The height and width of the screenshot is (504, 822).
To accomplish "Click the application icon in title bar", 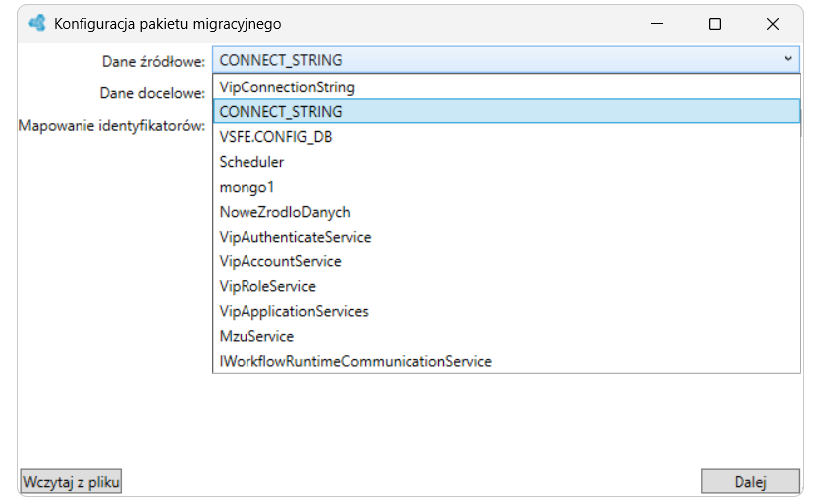I will coord(37,23).
